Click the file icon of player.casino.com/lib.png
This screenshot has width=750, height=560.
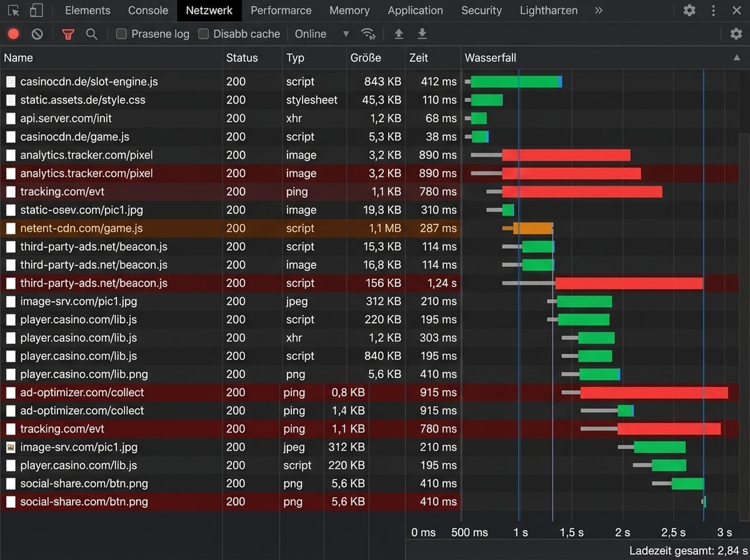coord(11,374)
